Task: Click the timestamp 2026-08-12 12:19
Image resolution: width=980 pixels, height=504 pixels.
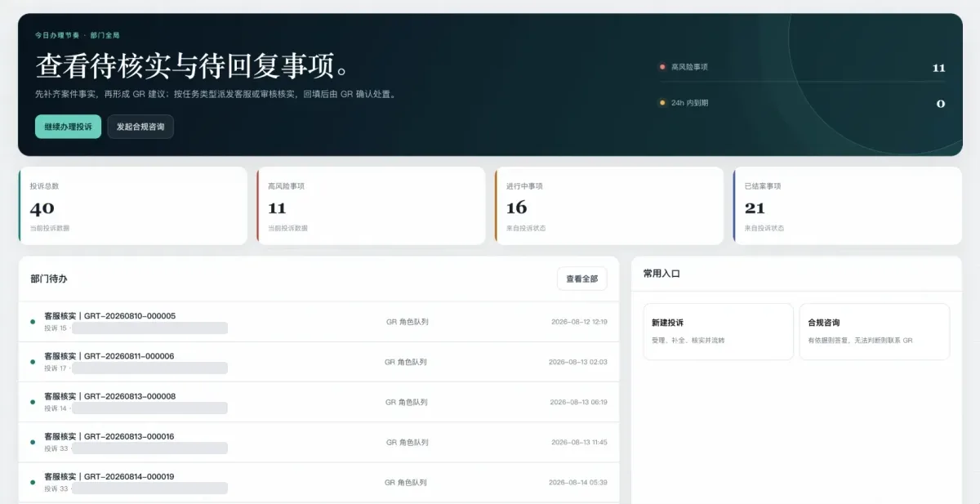Action: coord(579,322)
